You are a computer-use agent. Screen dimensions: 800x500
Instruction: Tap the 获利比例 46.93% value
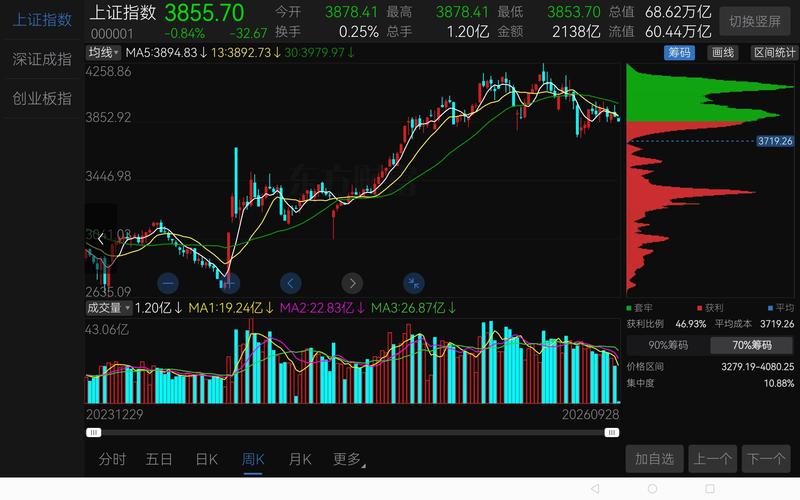[x=690, y=324]
